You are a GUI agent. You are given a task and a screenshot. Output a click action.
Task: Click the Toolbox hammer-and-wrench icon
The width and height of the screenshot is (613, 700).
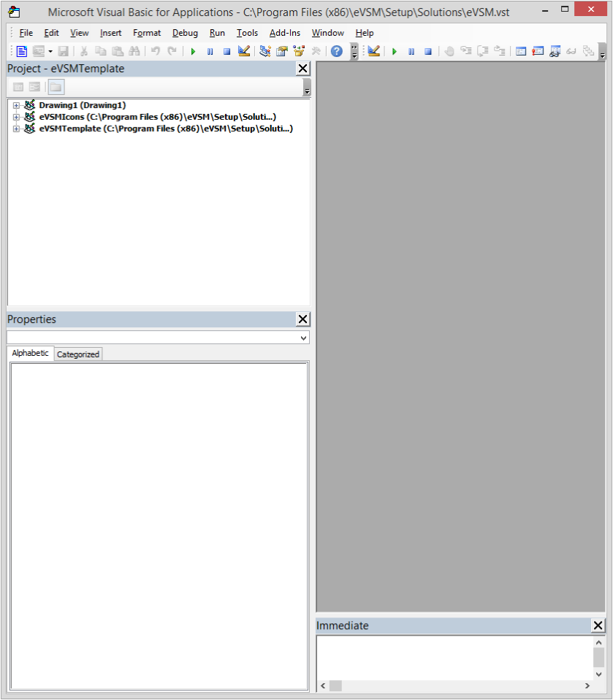pyautogui.click(x=316, y=51)
